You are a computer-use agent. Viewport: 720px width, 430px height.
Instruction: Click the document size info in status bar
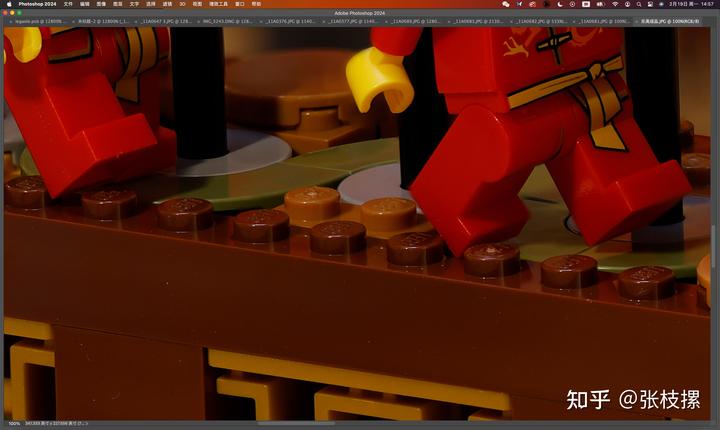[x=56, y=424]
